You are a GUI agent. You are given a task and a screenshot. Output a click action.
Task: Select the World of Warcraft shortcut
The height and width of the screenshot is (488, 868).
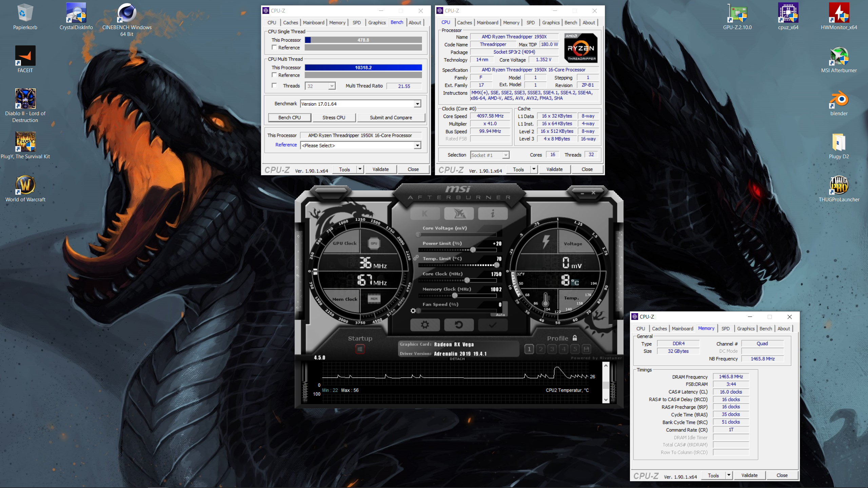[25, 189]
